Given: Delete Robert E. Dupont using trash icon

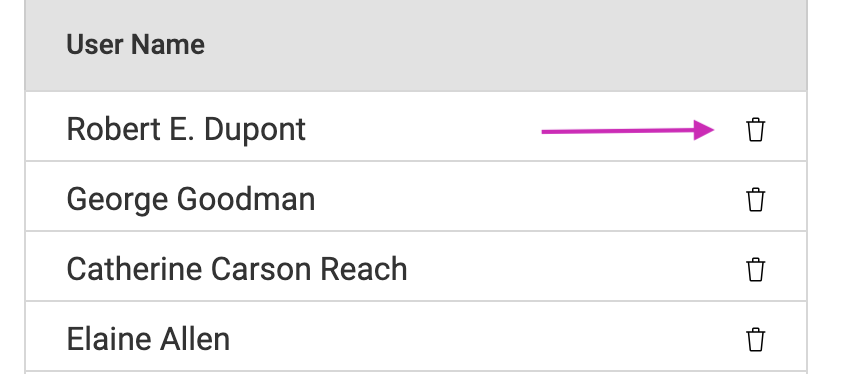Looking at the screenshot, I should [755, 130].
